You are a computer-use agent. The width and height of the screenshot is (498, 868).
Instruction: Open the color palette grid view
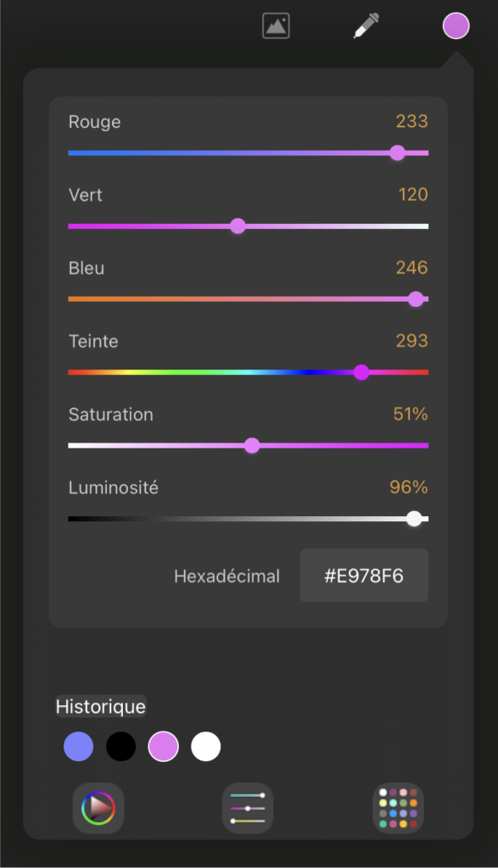point(398,808)
